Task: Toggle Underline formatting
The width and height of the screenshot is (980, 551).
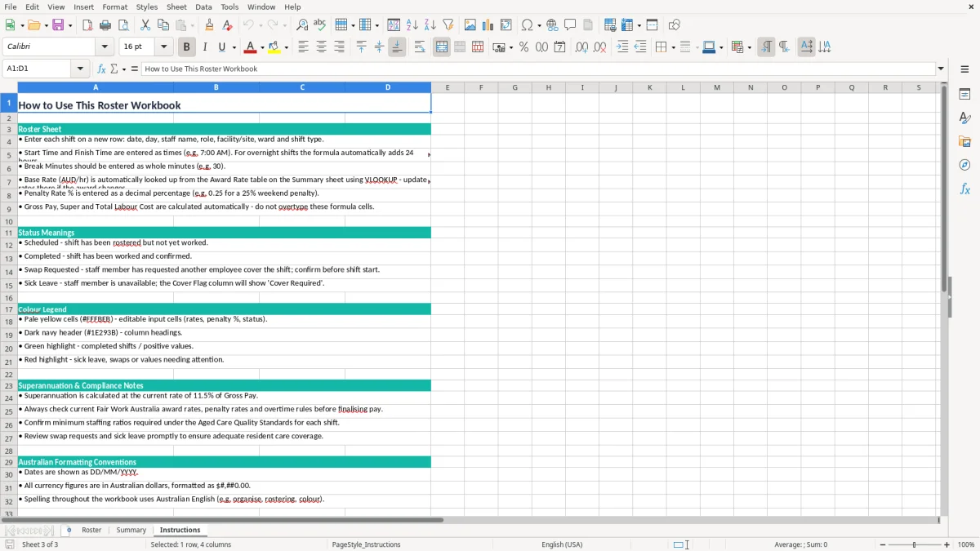Action: click(221, 47)
